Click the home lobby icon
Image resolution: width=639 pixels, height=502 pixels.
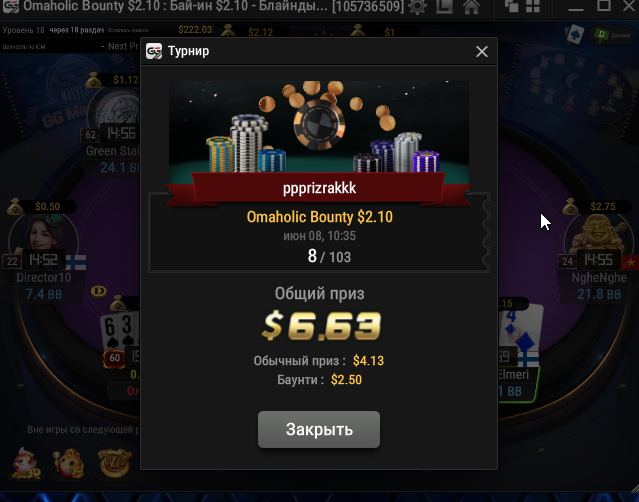coord(471,7)
